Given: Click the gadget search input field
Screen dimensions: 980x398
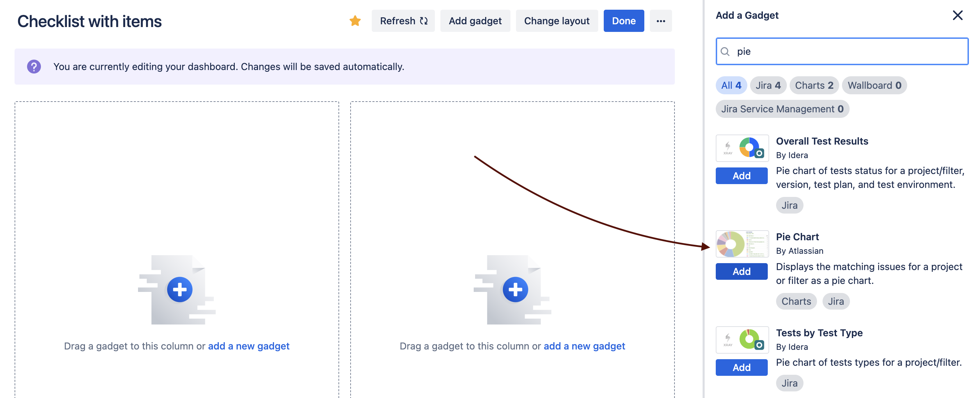Looking at the screenshot, I should (848, 51).
